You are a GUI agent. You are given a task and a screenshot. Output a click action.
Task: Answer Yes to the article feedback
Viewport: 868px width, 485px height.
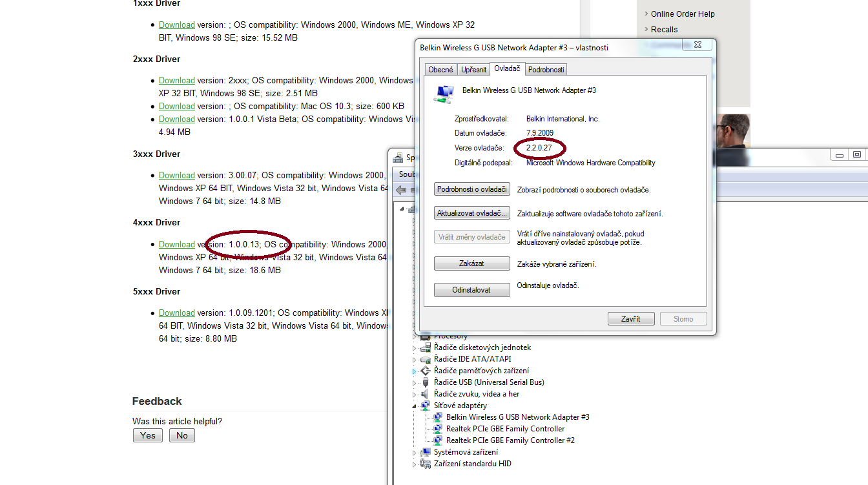point(148,435)
